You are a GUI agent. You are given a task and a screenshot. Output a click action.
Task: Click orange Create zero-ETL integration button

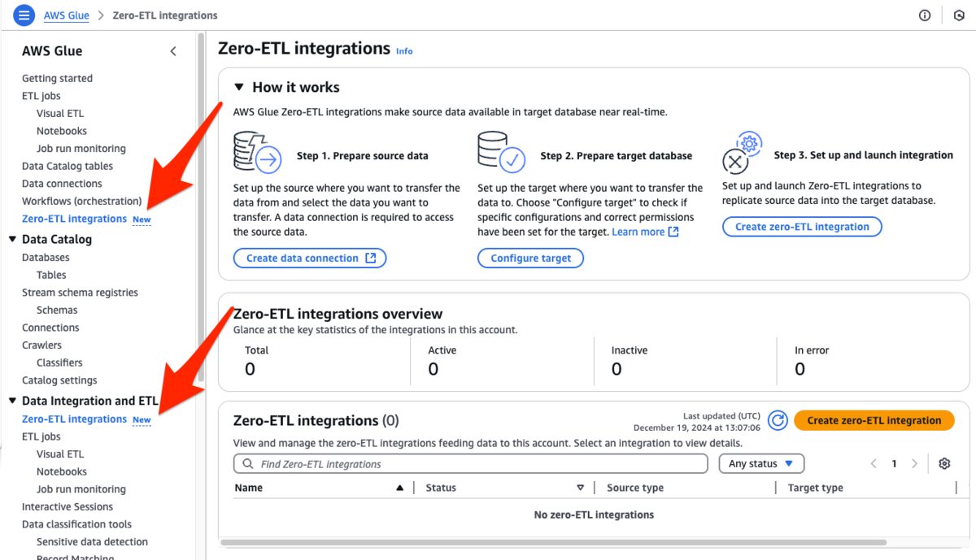pos(874,420)
